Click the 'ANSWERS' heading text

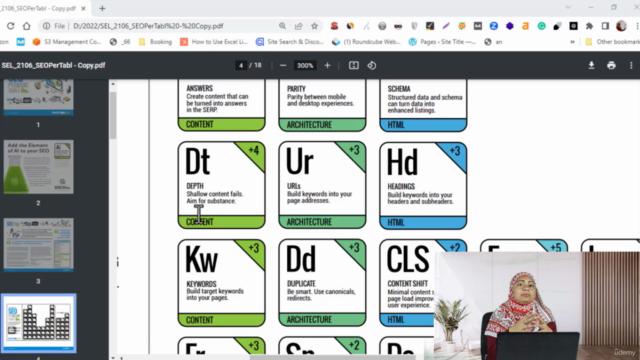[200, 88]
